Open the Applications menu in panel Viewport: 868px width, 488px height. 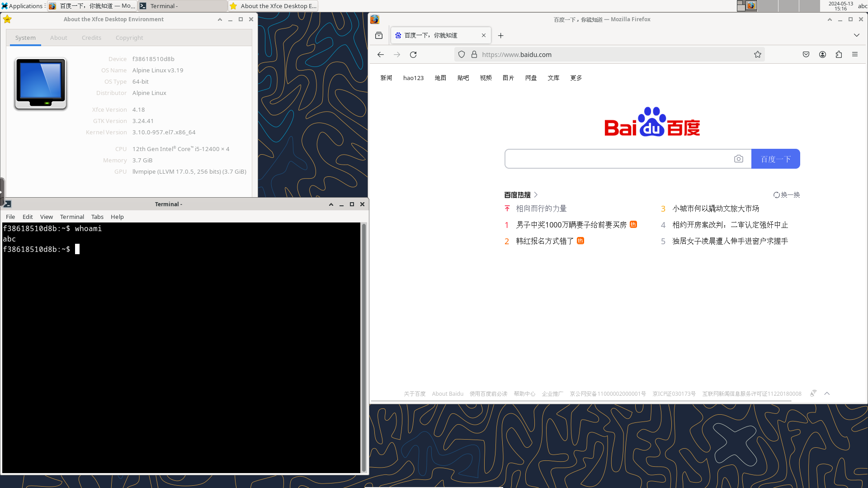point(23,6)
